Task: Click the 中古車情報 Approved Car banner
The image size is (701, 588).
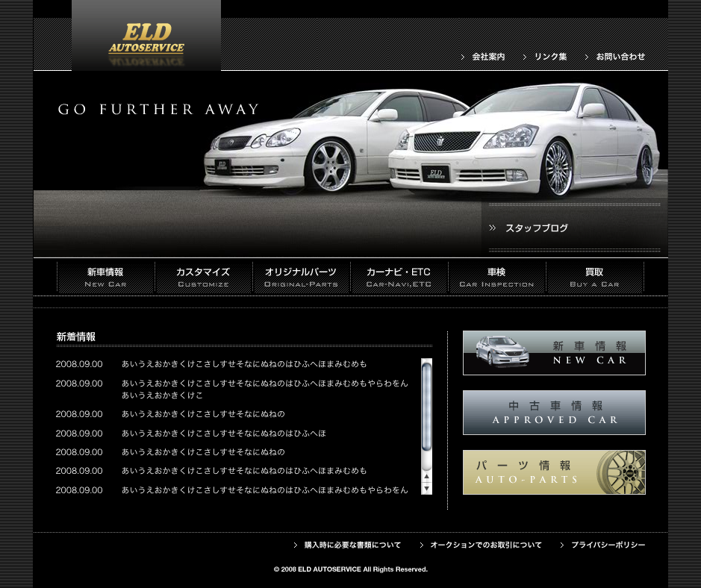Action: click(x=554, y=413)
